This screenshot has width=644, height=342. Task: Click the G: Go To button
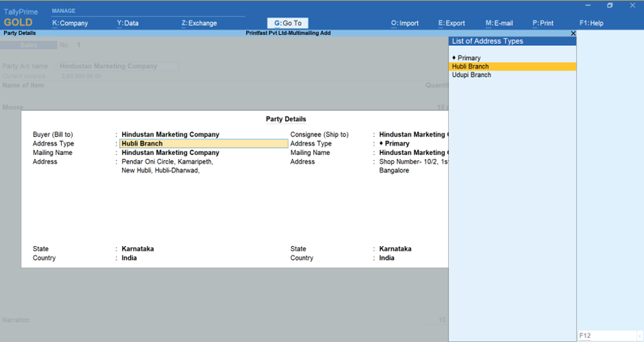coord(288,23)
